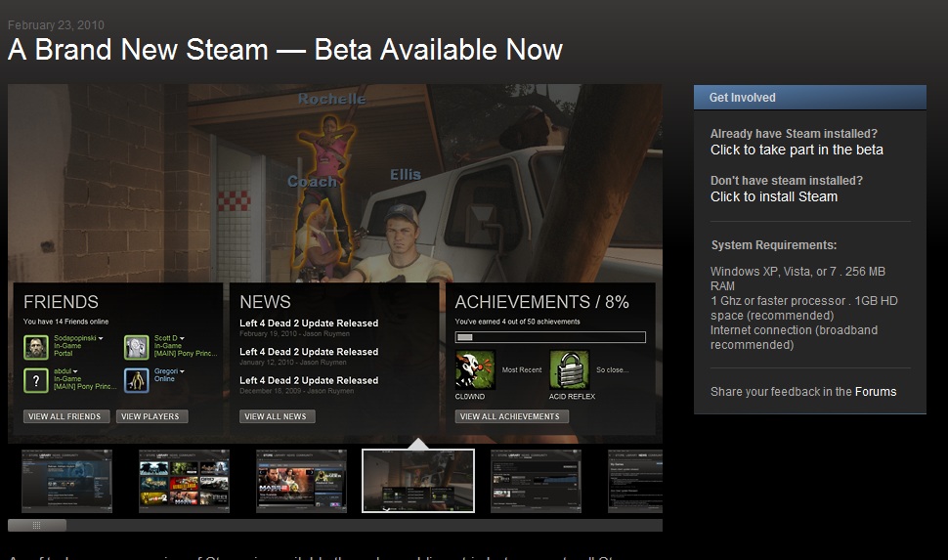
Task: Click Scott D's friend avatar
Action: [x=136, y=347]
